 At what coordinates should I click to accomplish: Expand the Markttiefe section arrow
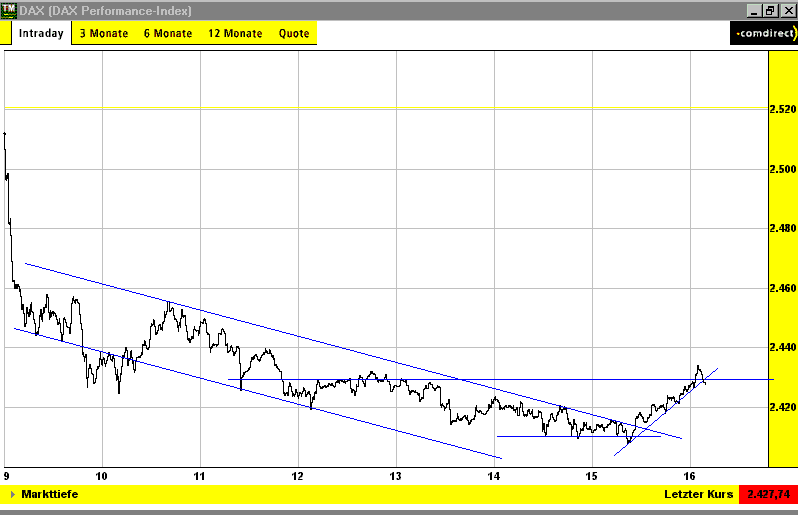point(13,494)
